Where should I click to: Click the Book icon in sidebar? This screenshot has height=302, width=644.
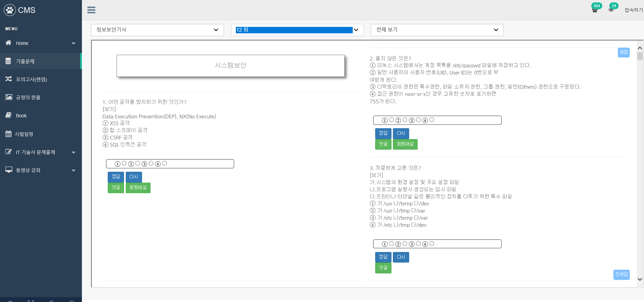pyautogui.click(x=8, y=115)
